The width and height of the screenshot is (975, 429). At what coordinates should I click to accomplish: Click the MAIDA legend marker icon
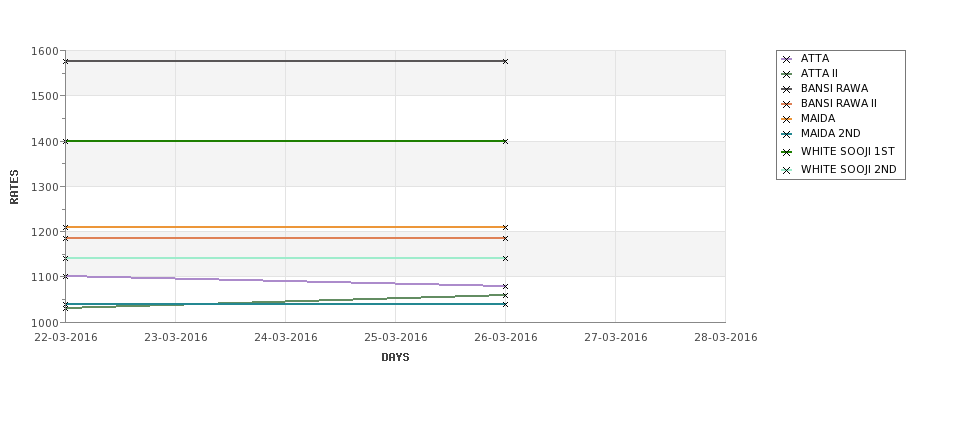[x=787, y=119]
